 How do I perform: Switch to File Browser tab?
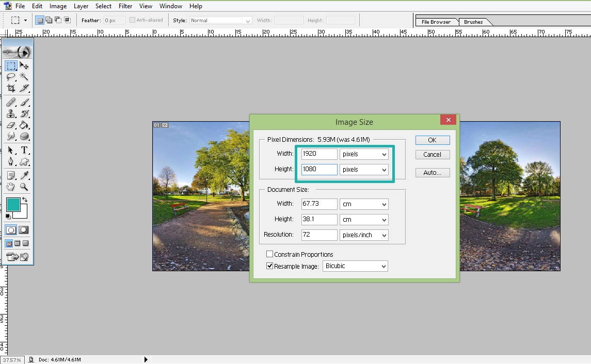(x=436, y=22)
